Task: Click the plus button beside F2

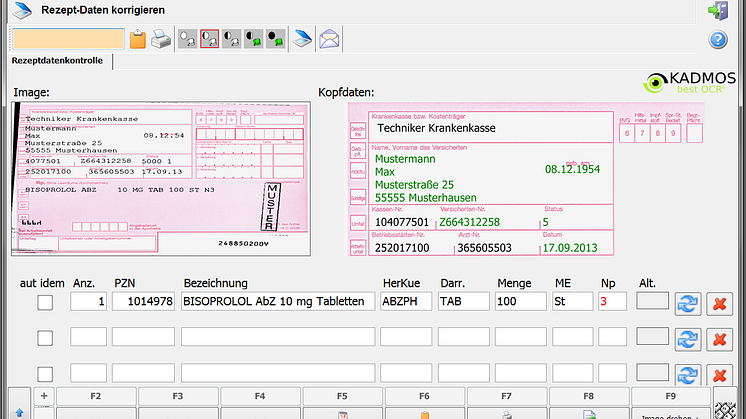Action: tap(44, 396)
